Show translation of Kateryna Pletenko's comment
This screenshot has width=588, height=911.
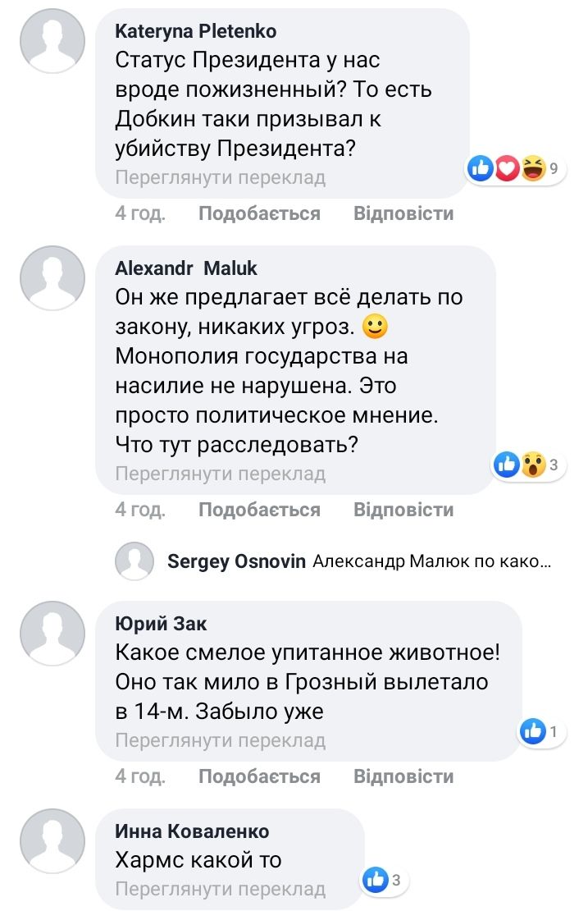tap(221, 177)
